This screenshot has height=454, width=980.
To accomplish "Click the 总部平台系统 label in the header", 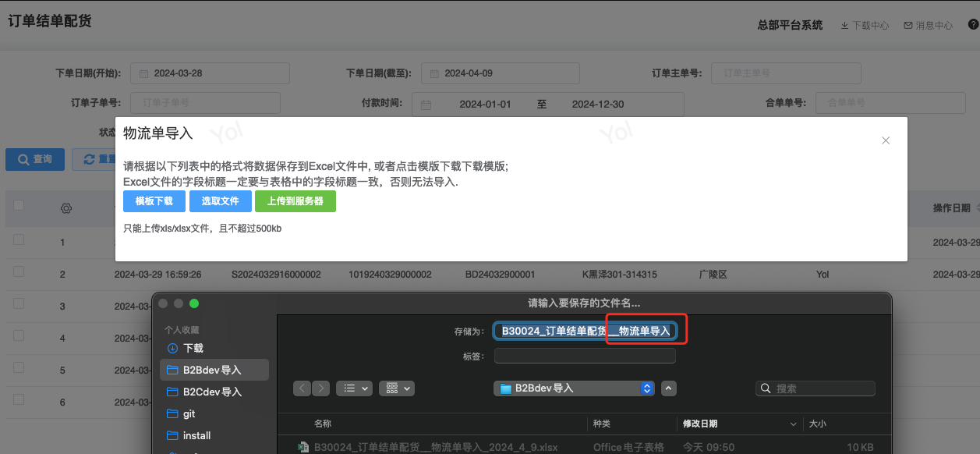I will 790,25.
